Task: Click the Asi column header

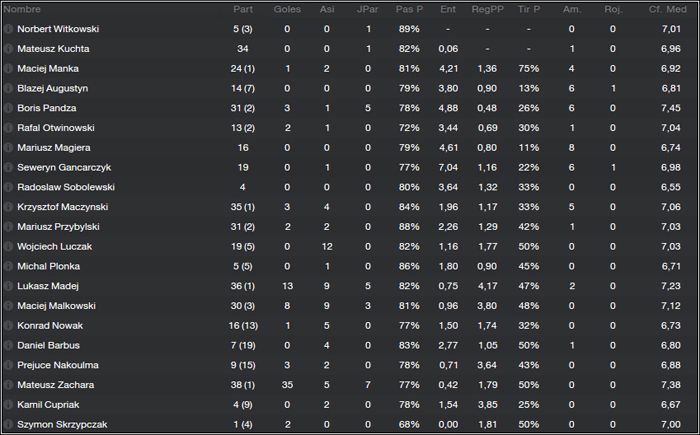Action: [x=327, y=9]
